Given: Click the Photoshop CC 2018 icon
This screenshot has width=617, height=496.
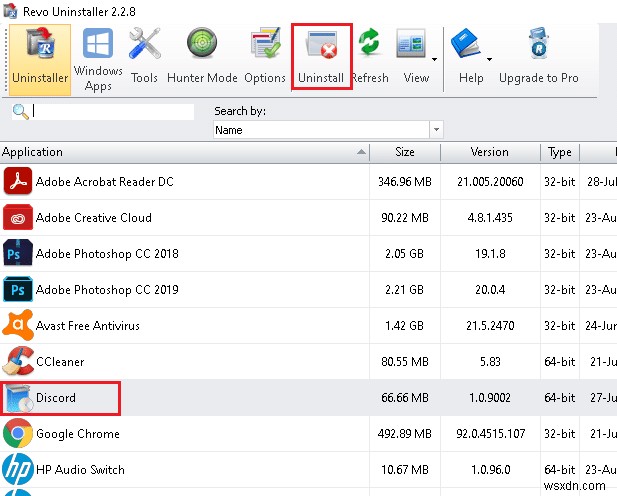Looking at the screenshot, I should [x=18, y=253].
